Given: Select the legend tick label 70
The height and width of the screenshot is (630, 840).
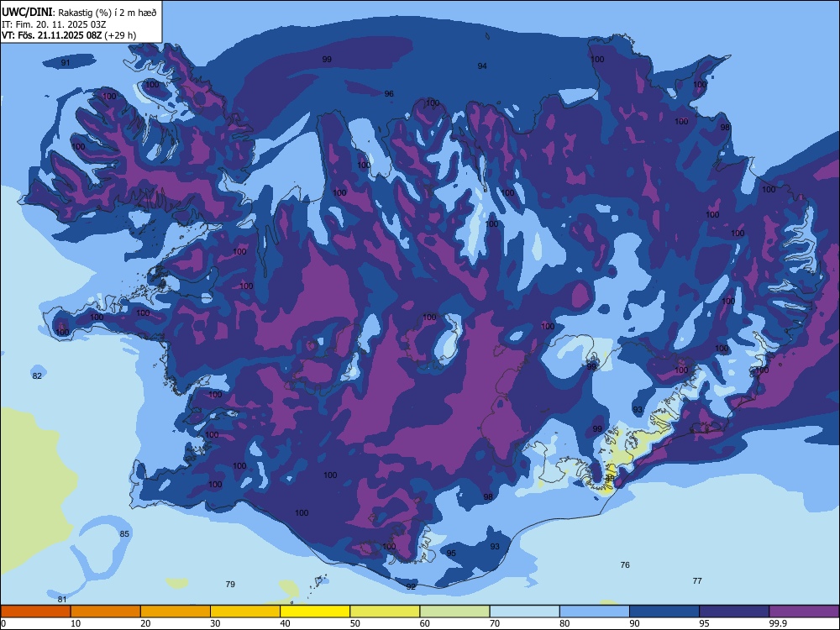Looking at the screenshot, I should (495, 623).
